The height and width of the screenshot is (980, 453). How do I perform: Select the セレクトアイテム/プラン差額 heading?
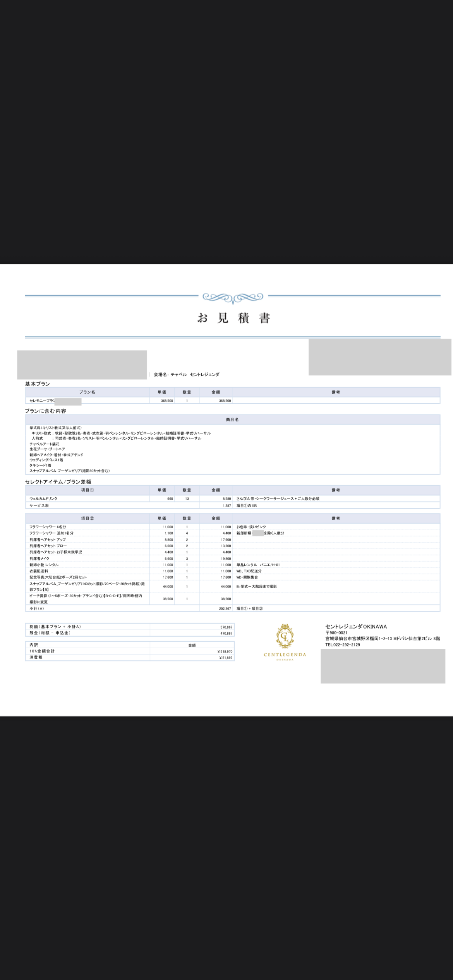tap(58, 481)
